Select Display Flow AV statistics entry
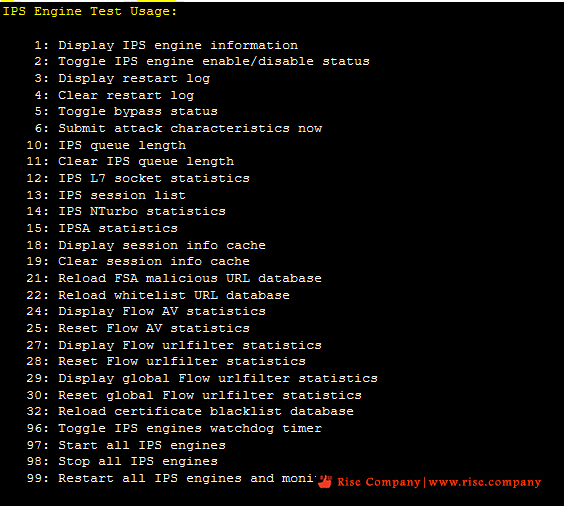 pyautogui.click(x=146, y=311)
